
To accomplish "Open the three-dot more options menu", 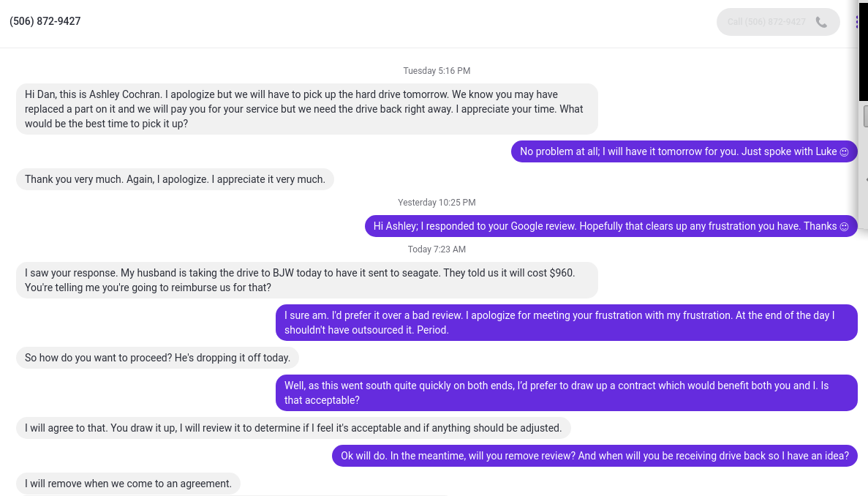I will pyautogui.click(x=856, y=22).
